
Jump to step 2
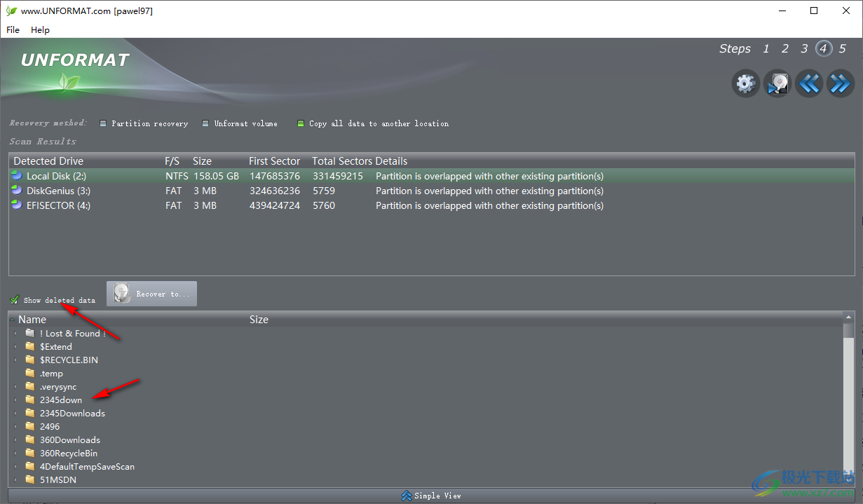pos(785,48)
